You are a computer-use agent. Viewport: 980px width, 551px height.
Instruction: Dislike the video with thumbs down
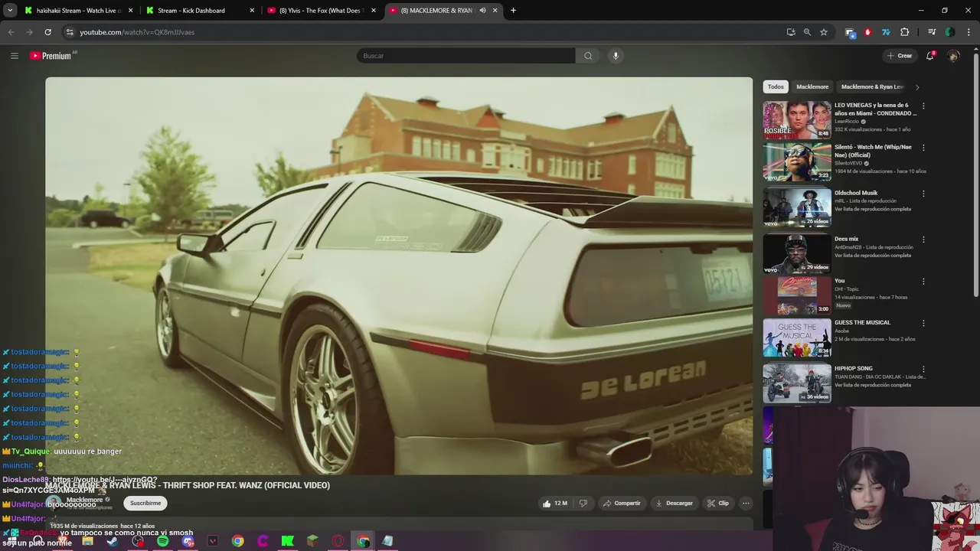point(583,504)
